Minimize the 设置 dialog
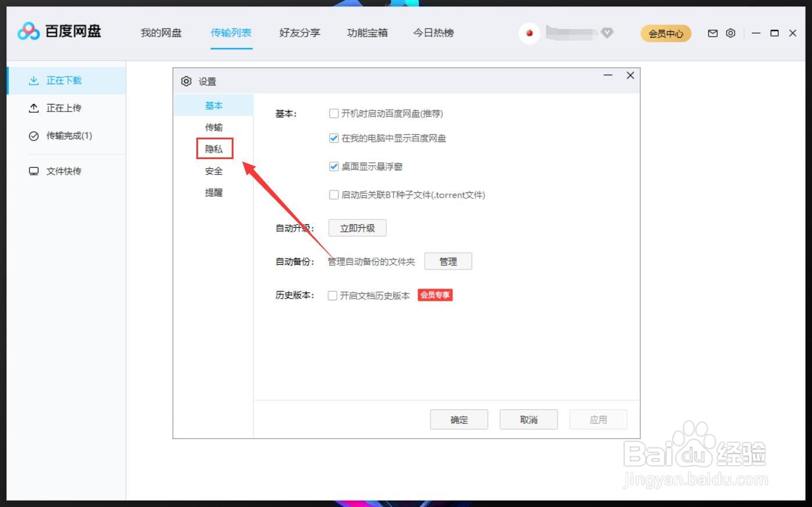The image size is (812, 507). [x=608, y=75]
